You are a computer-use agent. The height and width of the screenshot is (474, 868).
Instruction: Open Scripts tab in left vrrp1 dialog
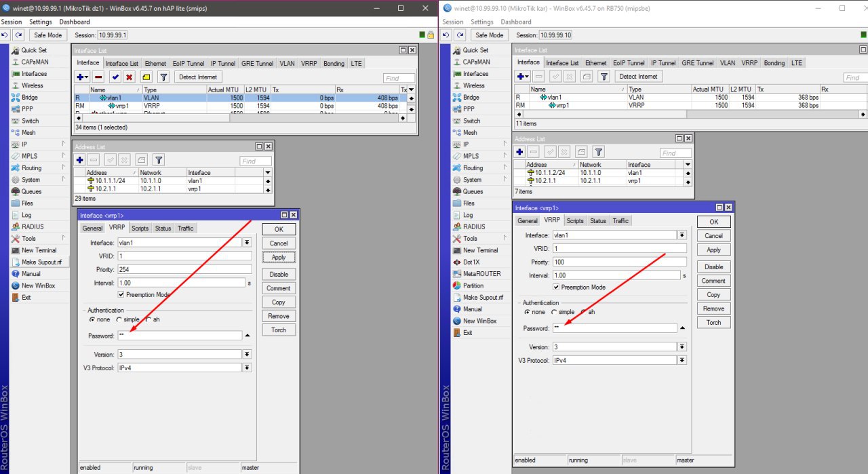click(x=140, y=229)
